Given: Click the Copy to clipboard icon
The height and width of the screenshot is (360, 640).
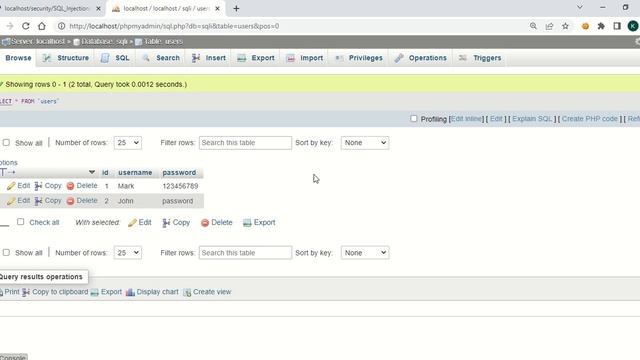Looking at the screenshot, I should [x=26, y=292].
